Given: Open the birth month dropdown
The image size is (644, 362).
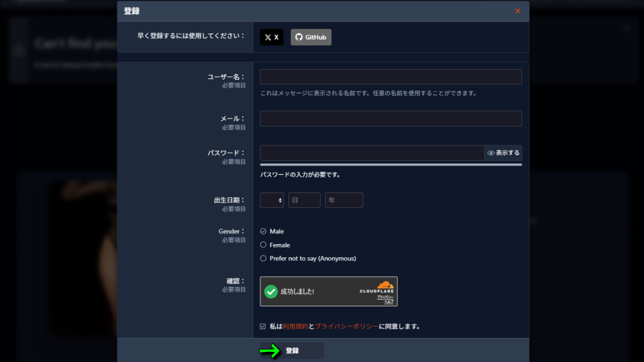Looking at the screenshot, I should pyautogui.click(x=272, y=200).
